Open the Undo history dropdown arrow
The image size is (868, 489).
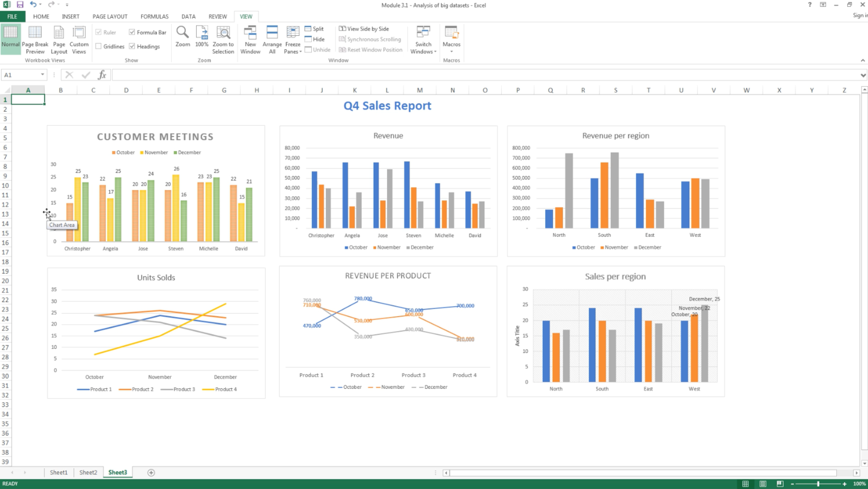(x=41, y=5)
